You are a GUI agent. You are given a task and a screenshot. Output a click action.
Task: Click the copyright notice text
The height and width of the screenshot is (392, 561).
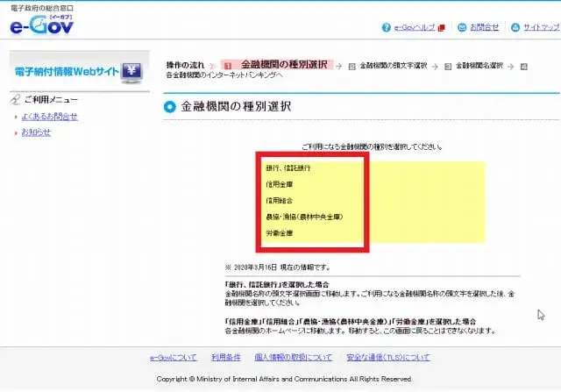tap(284, 379)
